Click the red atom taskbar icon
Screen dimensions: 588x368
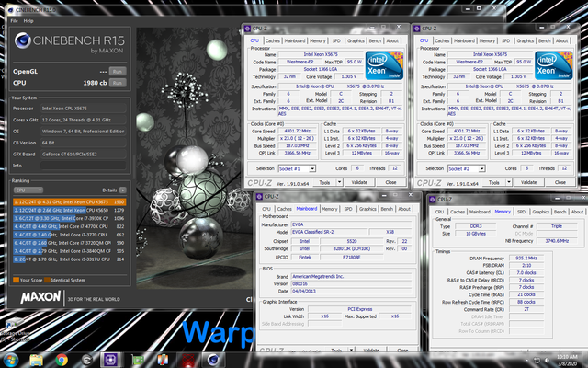(188, 360)
